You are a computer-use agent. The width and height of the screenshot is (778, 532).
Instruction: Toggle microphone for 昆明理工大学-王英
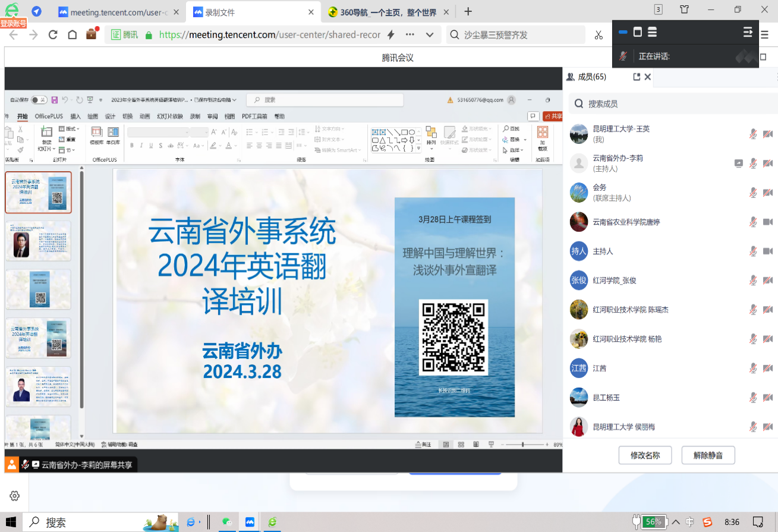click(753, 134)
